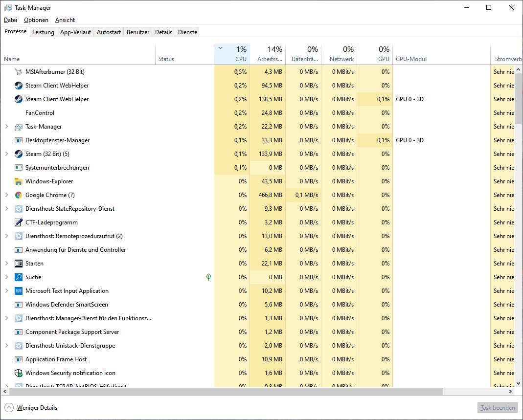523x420 pixels.
Task: Click the Starten process icon
Action: (x=18, y=264)
